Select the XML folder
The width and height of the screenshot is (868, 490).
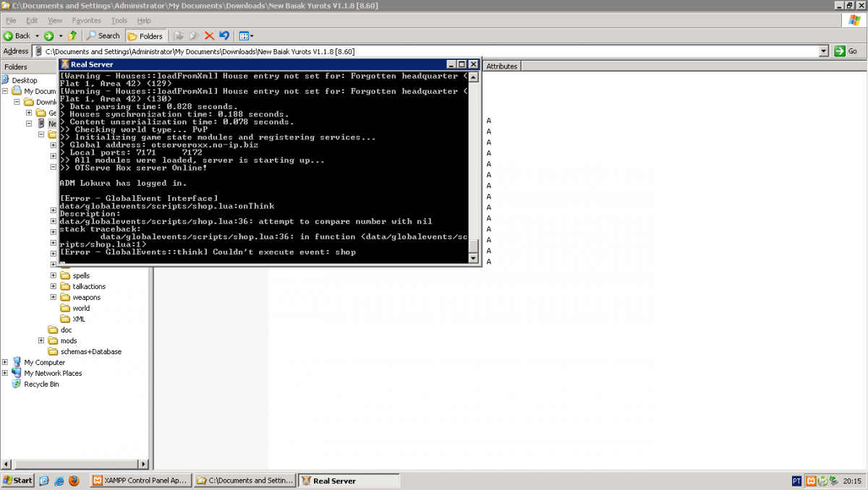click(x=79, y=319)
